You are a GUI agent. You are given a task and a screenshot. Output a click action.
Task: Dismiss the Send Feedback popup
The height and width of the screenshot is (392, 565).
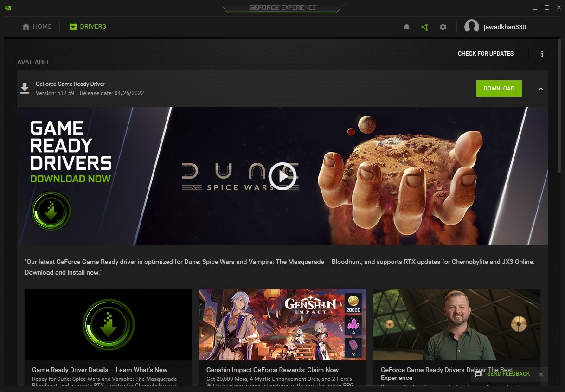point(540,374)
